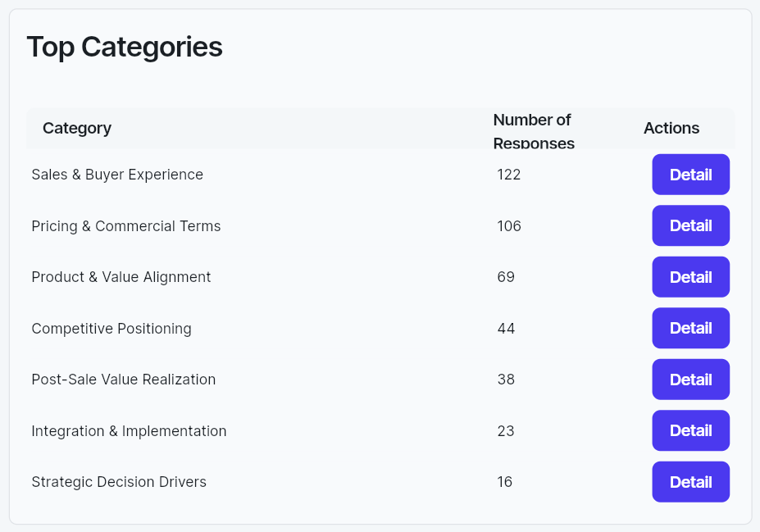This screenshot has width=760, height=532.
Task: Click Detail for Product & Value Alignment
Action: point(690,277)
